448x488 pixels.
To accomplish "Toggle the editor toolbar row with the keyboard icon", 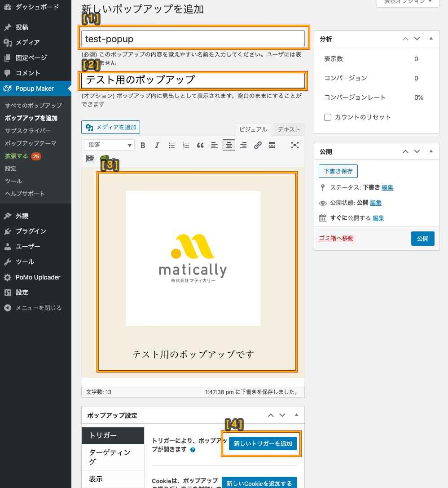I will 90,159.
